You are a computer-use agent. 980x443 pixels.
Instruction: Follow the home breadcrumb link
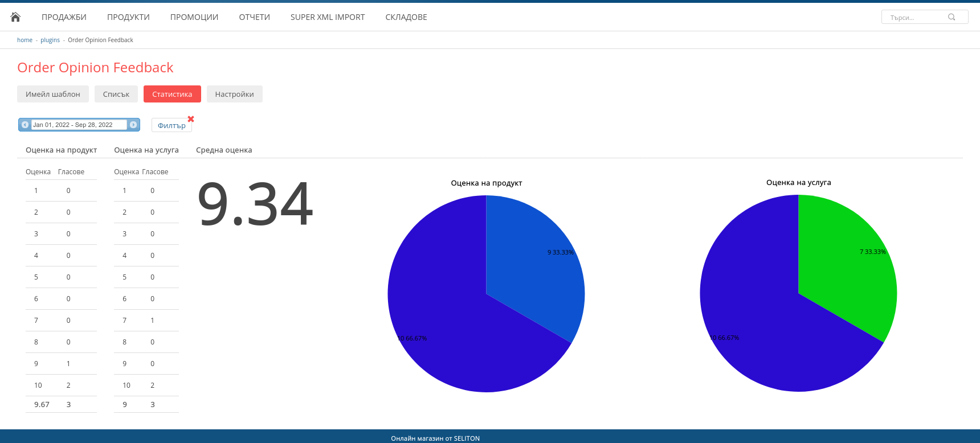tap(24, 40)
